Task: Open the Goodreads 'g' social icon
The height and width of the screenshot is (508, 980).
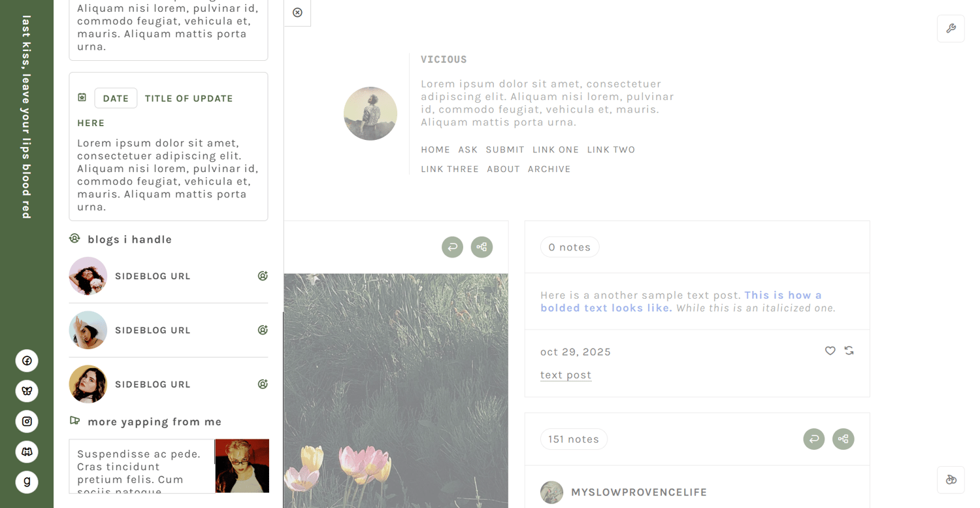Action: (x=27, y=483)
